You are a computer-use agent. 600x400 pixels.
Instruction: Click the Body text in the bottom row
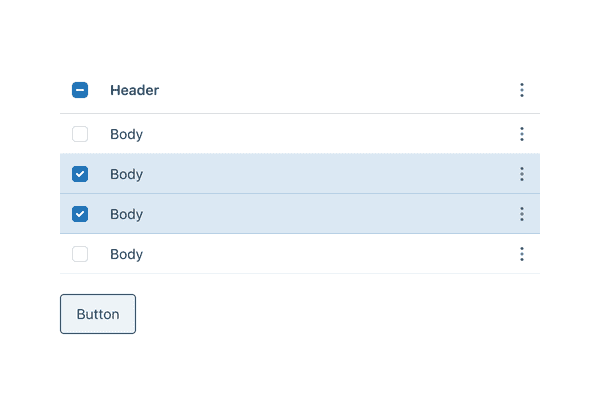(x=126, y=254)
